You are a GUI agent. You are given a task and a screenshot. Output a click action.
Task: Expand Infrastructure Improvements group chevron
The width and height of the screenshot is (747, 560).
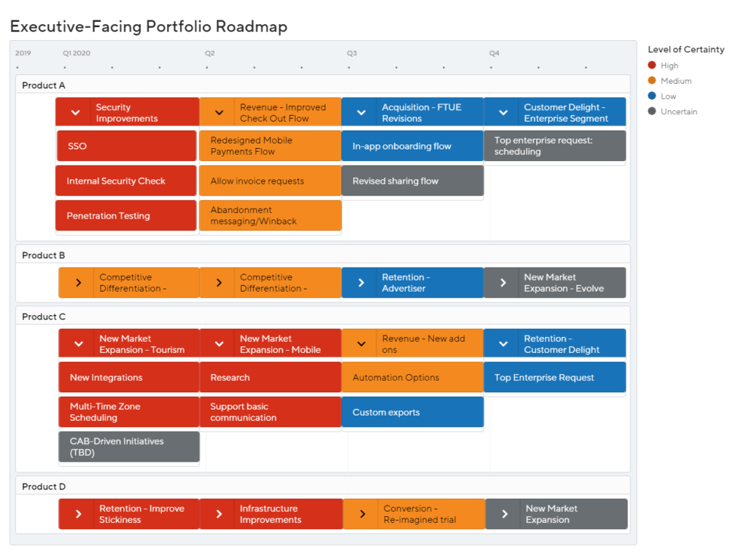tap(219, 514)
